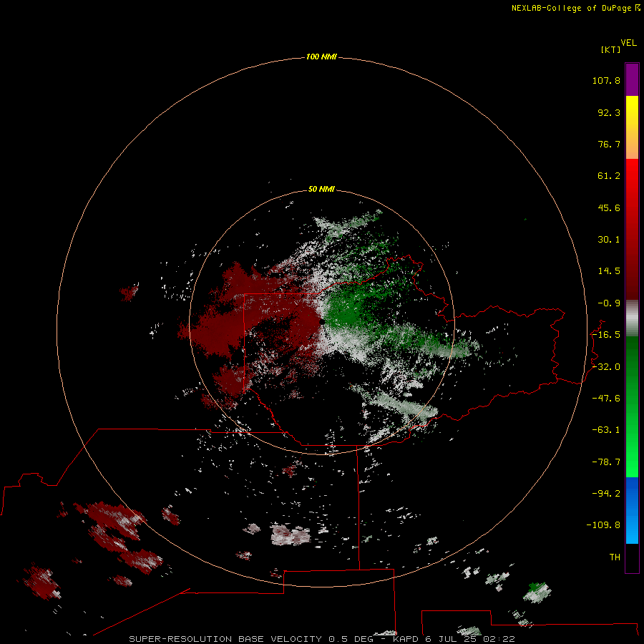
Task: Click the 76.7 velocity scale value
Action: click(609, 144)
